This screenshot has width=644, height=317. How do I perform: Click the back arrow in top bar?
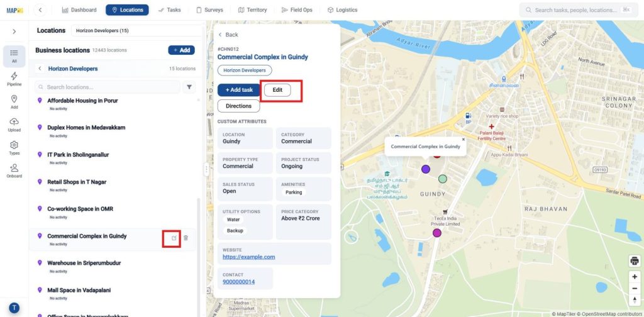pos(40,10)
